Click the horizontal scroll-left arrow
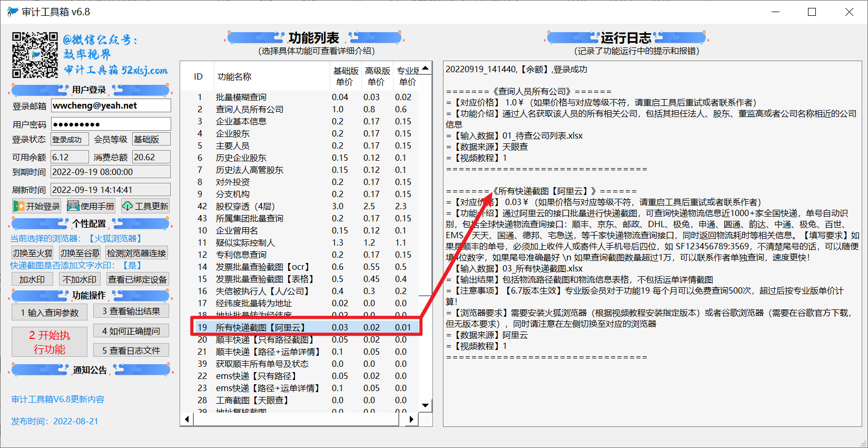 click(187, 419)
